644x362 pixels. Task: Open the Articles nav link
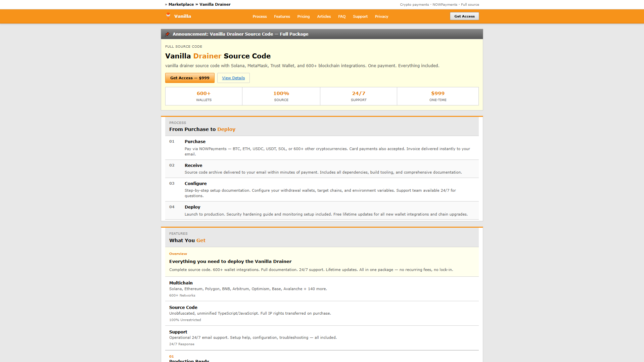click(324, 16)
